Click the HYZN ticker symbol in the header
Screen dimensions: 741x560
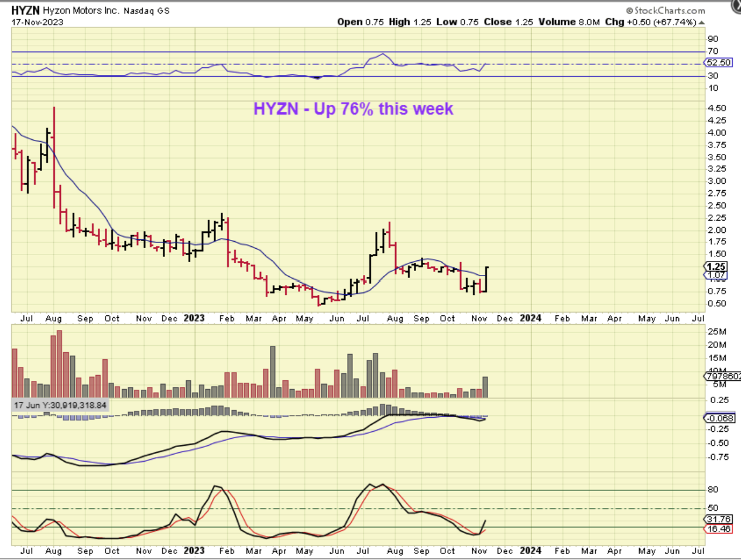(25, 11)
